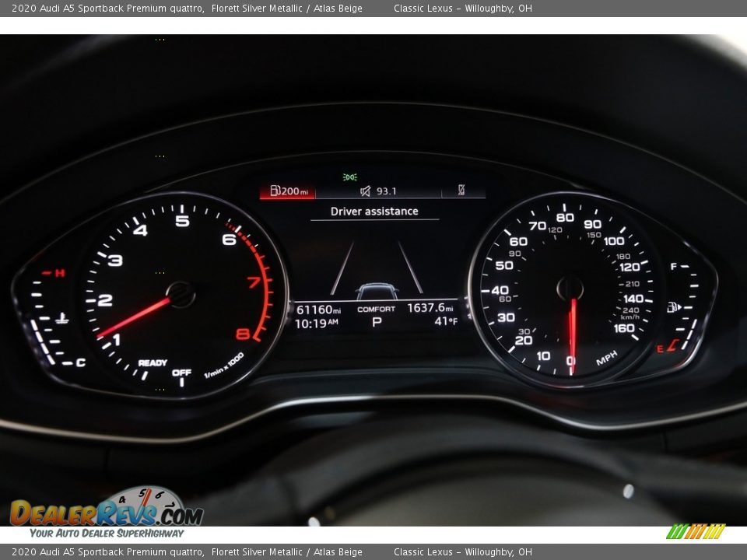The height and width of the screenshot is (560, 747).
Task: Tap the red 7 on the tachometer
Action: pos(254,282)
